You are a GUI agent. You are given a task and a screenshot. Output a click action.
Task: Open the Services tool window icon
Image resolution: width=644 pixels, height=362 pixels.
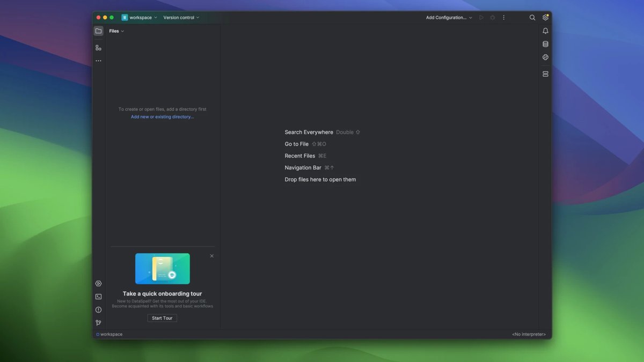98,283
